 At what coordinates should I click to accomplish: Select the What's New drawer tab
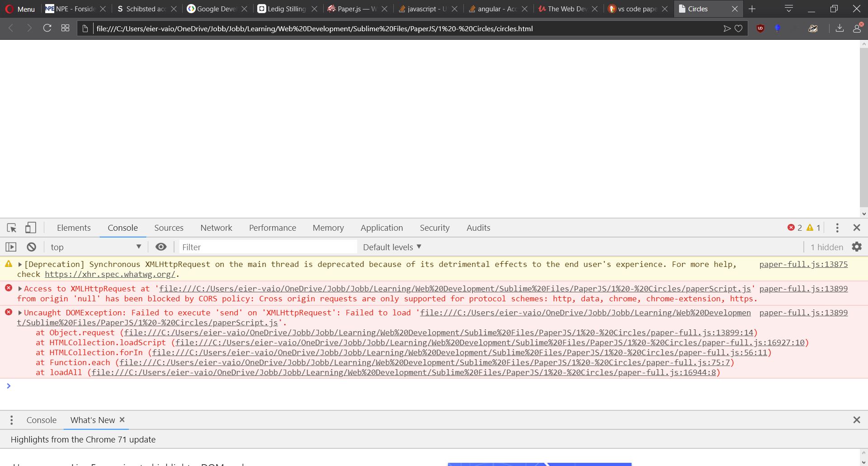(93, 420)
